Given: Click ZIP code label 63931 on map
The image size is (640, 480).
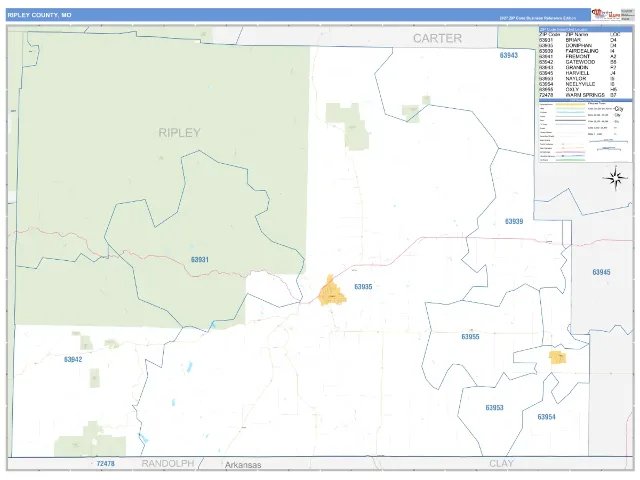Looking at the screenshot, I should click(x=200, y=260).
